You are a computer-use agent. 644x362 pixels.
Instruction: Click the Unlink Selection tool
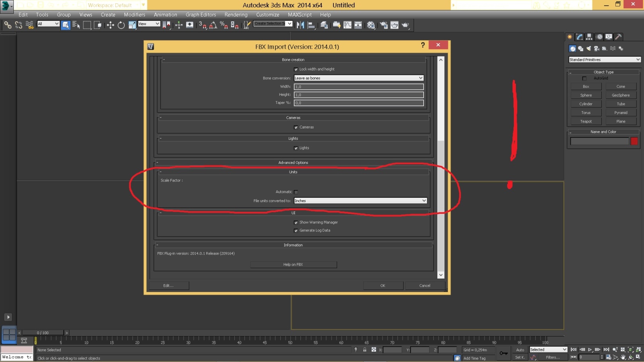coord(19,25)
